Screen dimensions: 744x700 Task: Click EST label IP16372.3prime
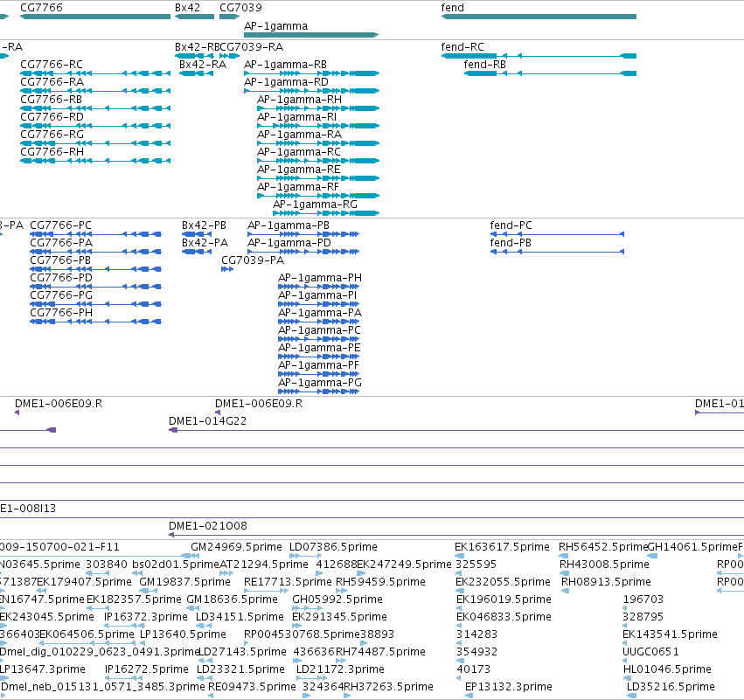[146, 617]
